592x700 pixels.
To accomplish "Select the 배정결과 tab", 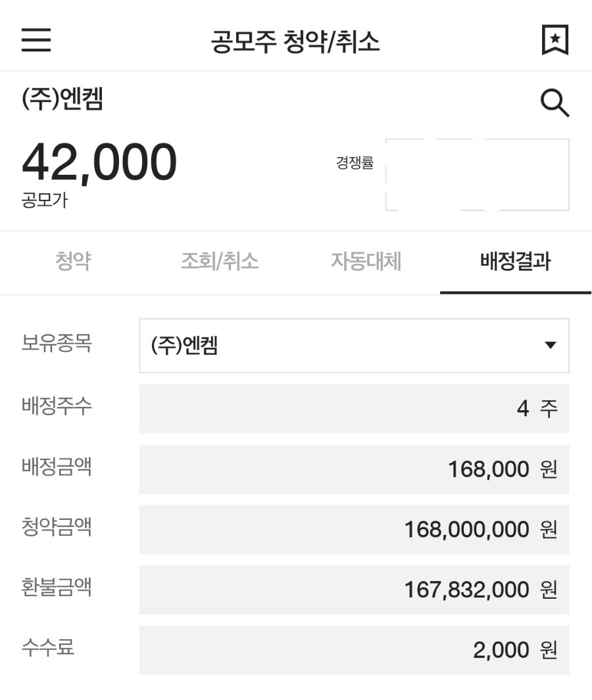I will click(x=516, y=261).
